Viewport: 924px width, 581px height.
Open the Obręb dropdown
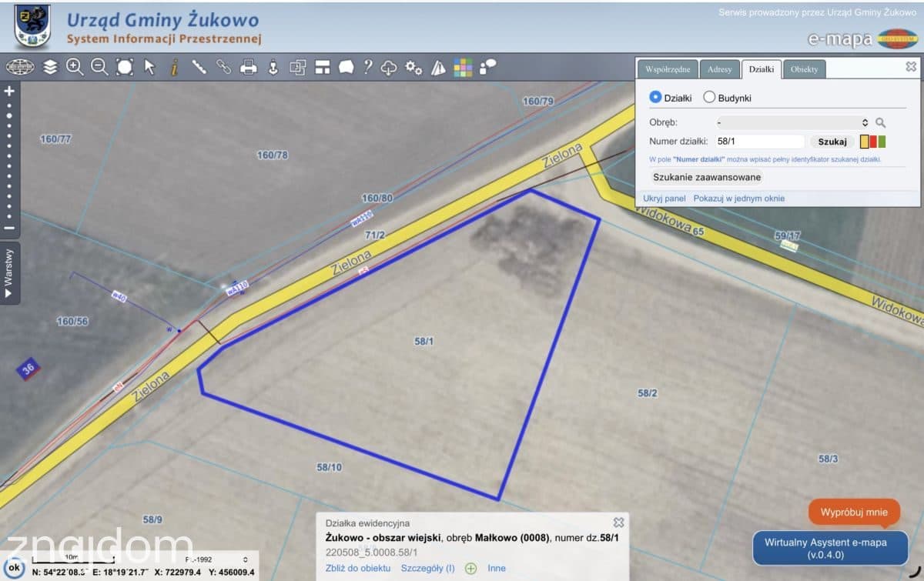pyautogui.click(x=792, y=122)
